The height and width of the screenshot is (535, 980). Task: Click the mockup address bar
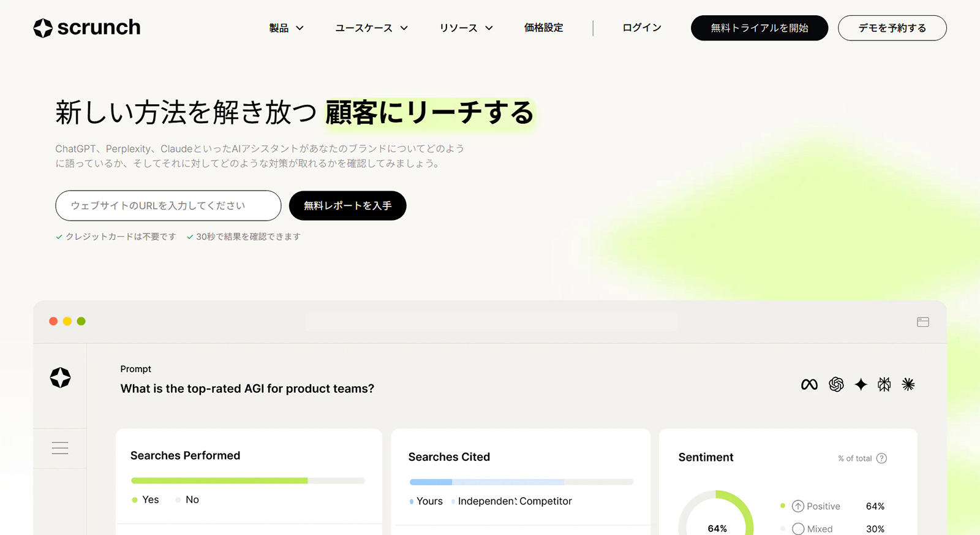(x=492, y=322)
